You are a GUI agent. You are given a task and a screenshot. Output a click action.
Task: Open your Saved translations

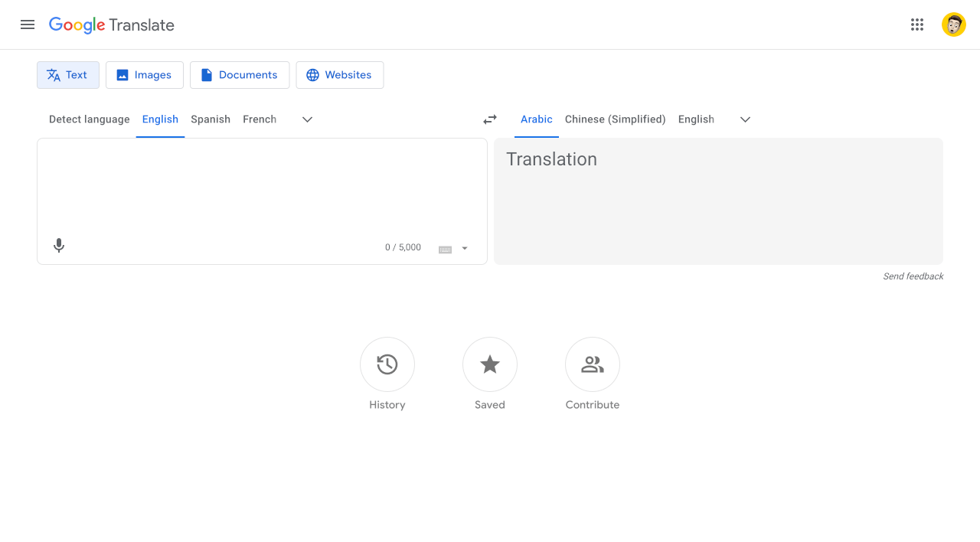tap(489, 364)
